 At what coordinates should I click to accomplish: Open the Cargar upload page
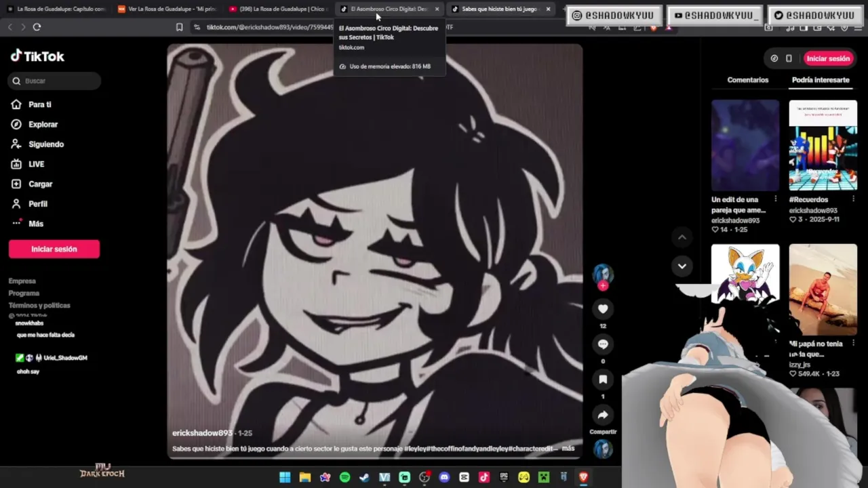coord(32,184)
